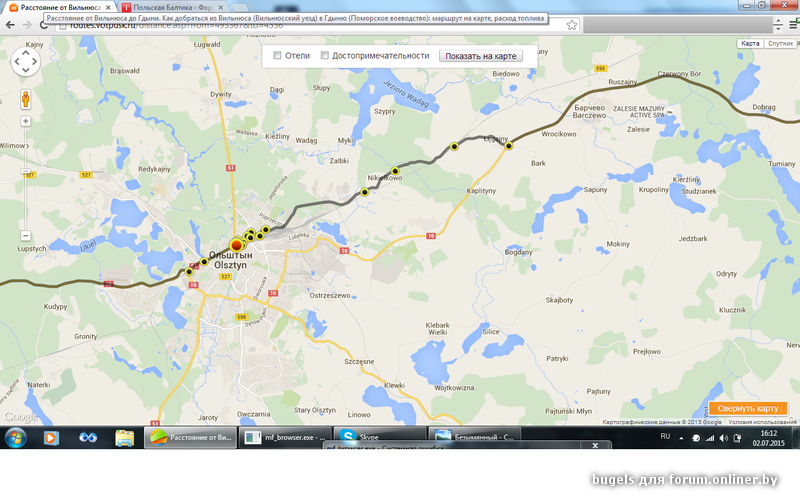Toggle the Отели checkbox
Screen dimensions: 800x503
277,55
